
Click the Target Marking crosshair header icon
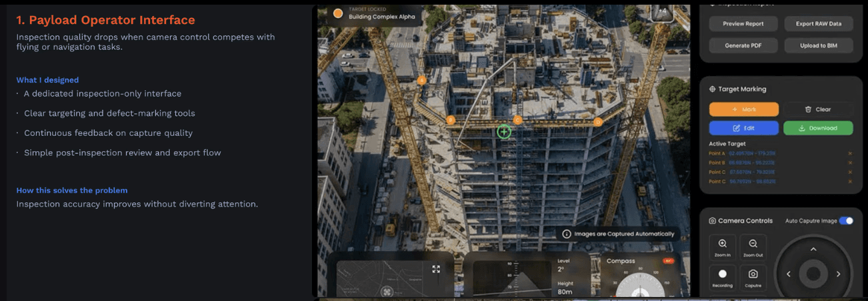pyautogui.click(x=713, y=89)
